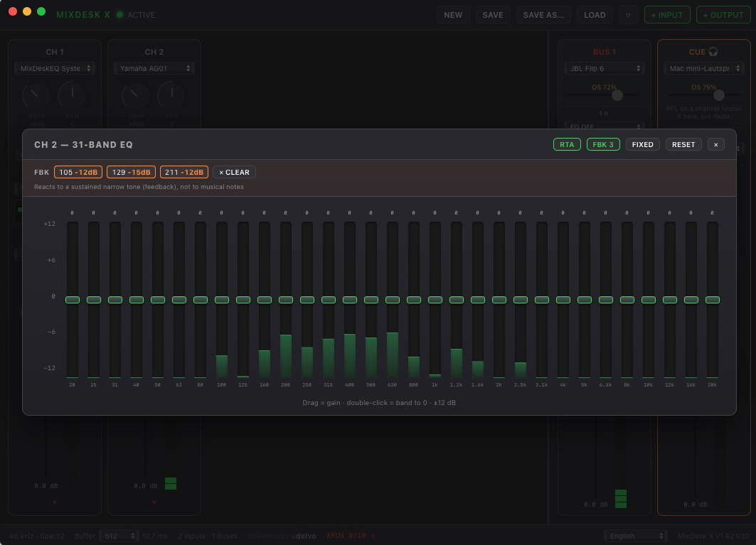Image resolution: width=756 pixels, height=545 pixels.
Task: Open the CH 2 Yamaha AG01 dropdown
Action: pyautogui.click(x=154, y=68)
